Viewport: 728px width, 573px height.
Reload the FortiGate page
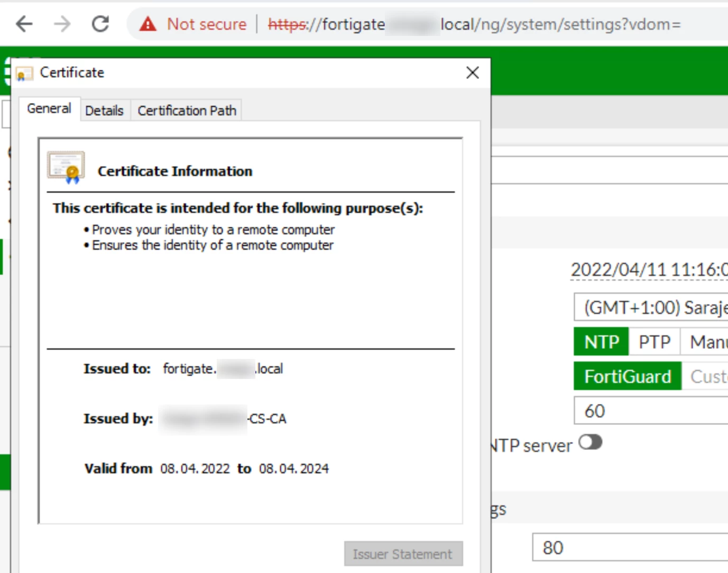point(100,24)
